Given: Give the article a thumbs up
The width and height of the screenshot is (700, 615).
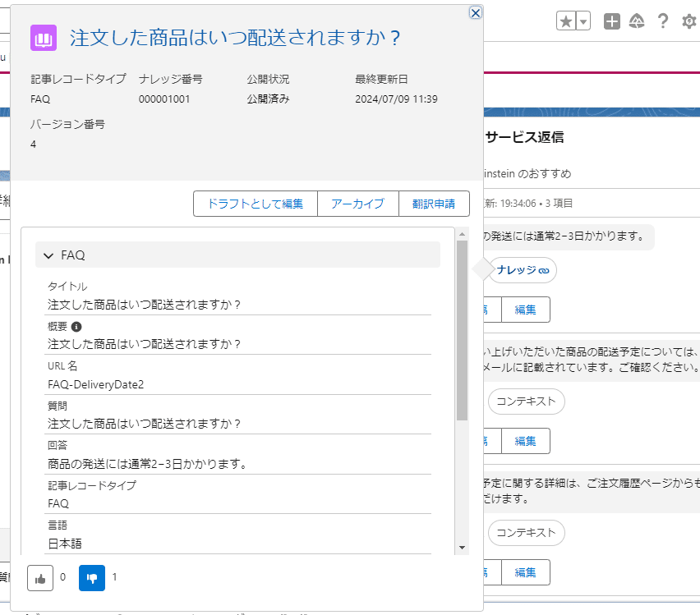Looking at the screenshot, I should (39, 578).
